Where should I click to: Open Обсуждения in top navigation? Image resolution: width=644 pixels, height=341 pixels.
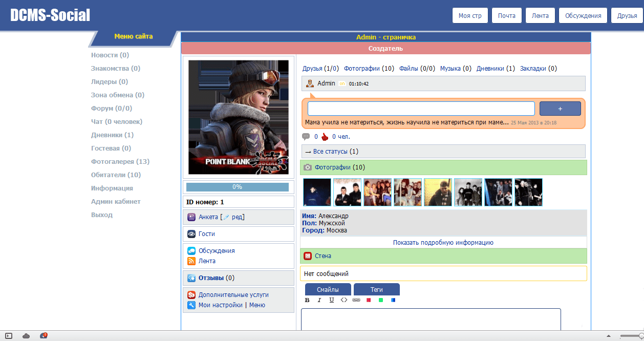583,16
